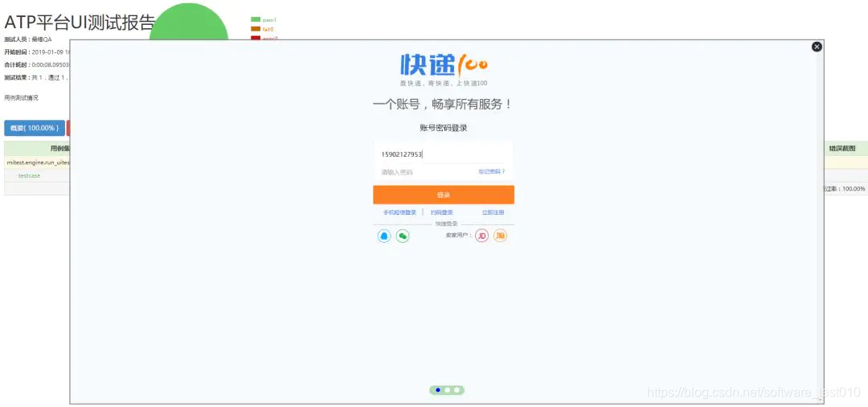Screen dimensions: 868x407
Task: Click the green pass legend swatch
Action: coord(256,19)
